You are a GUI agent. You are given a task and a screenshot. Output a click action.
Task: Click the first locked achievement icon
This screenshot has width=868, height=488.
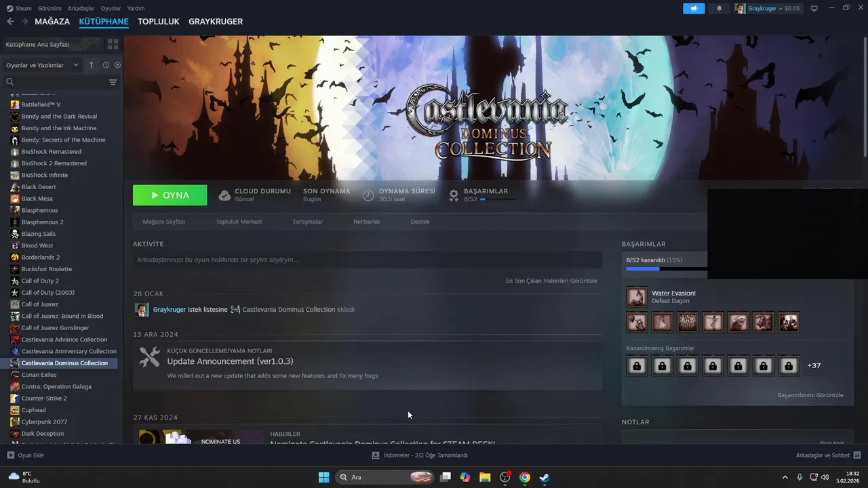click(636, 366)
